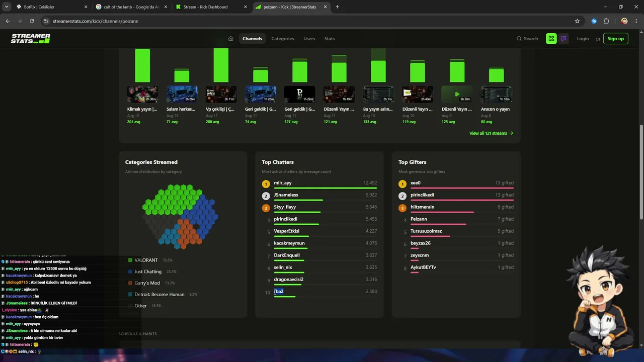The width and height of the screenshot is (644, 362).
Task: Click the Garry's Mod orange legend swatch
Action: click(x=130, y=283)
